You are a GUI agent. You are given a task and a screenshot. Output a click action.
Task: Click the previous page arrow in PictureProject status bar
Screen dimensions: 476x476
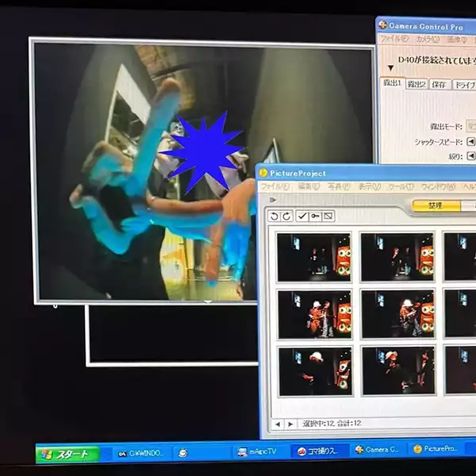(278, 424)
